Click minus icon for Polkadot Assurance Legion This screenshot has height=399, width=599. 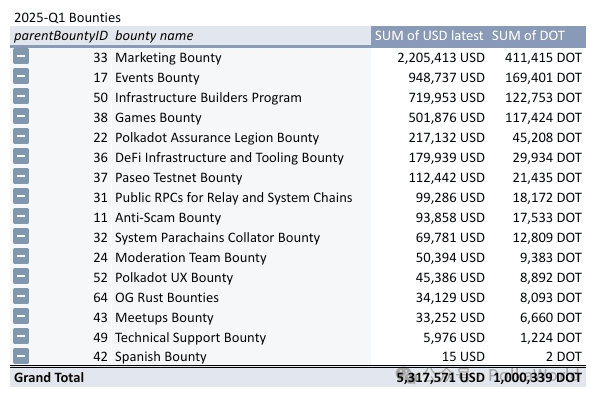click(x=21, y=136)
